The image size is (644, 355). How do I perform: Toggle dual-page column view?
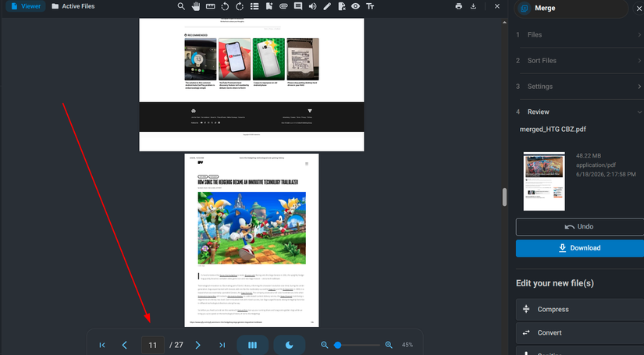253,345
